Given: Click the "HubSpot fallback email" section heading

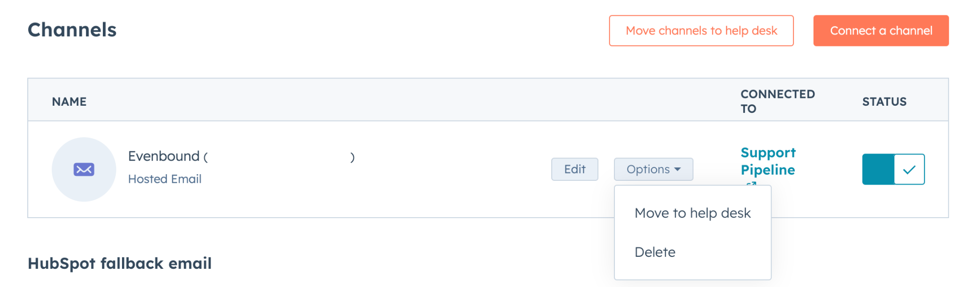Looking at the screenshot, I should pos(120,263).
